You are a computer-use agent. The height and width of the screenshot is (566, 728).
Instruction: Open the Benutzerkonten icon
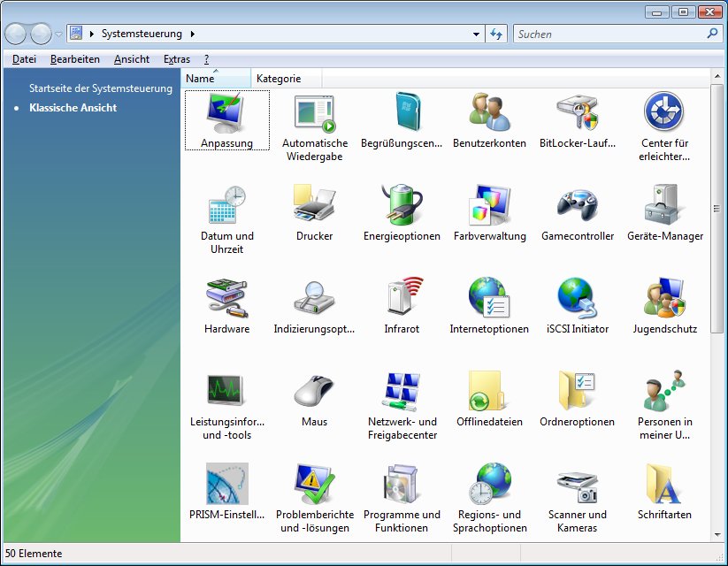click(x=489, y=113)
